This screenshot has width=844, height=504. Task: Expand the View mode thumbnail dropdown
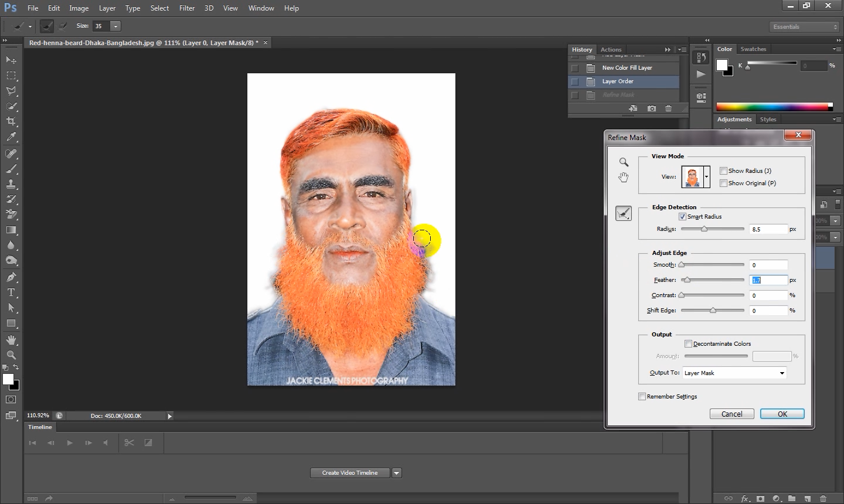point(706,177)
